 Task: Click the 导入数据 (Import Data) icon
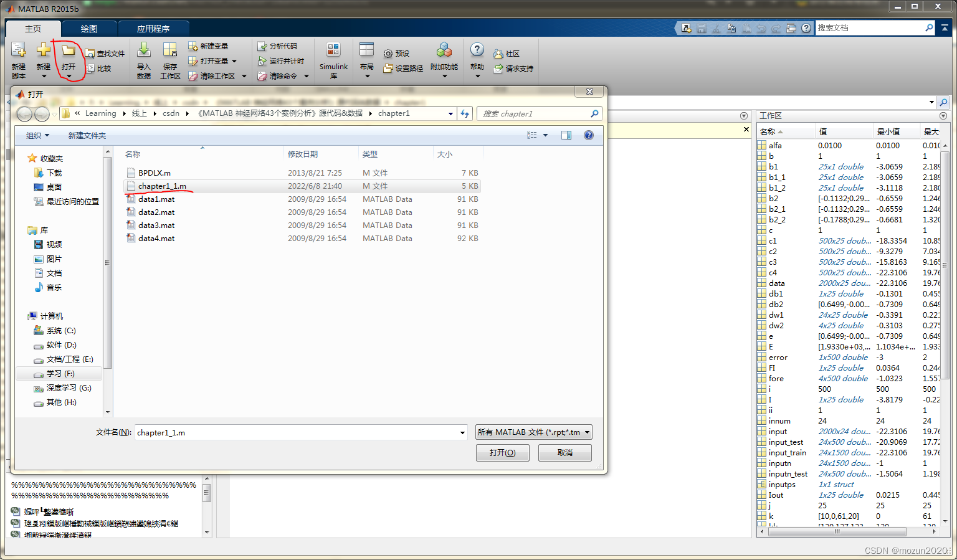(x=143, y=50)
